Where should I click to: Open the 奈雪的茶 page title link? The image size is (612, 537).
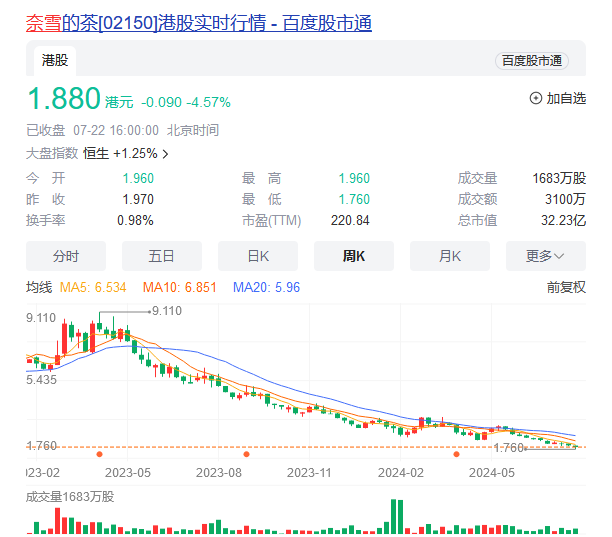(198, 21)
